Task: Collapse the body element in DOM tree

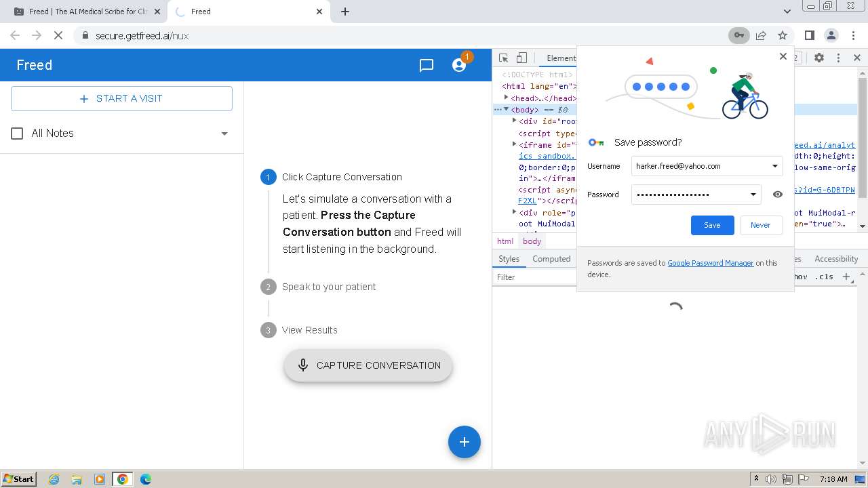Action: click(x=506, y=109)
